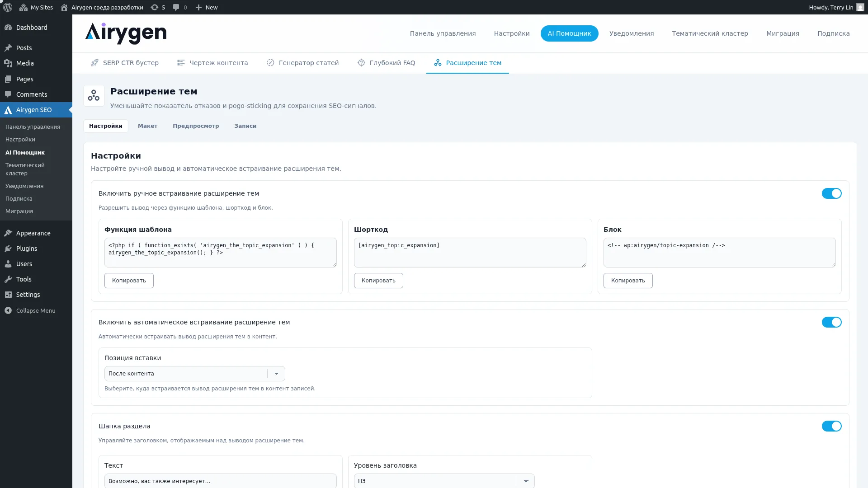Open the WordPress logo menu
The height and width of the screenshot is (488, 868).
pyautogui.click(x=8, y=7)
